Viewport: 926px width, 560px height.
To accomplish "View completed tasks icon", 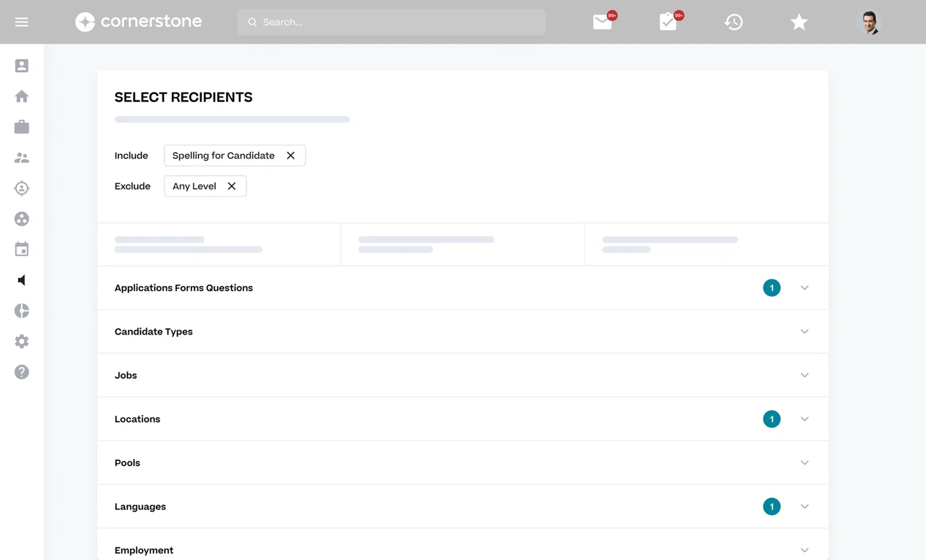I will [668, 22].
